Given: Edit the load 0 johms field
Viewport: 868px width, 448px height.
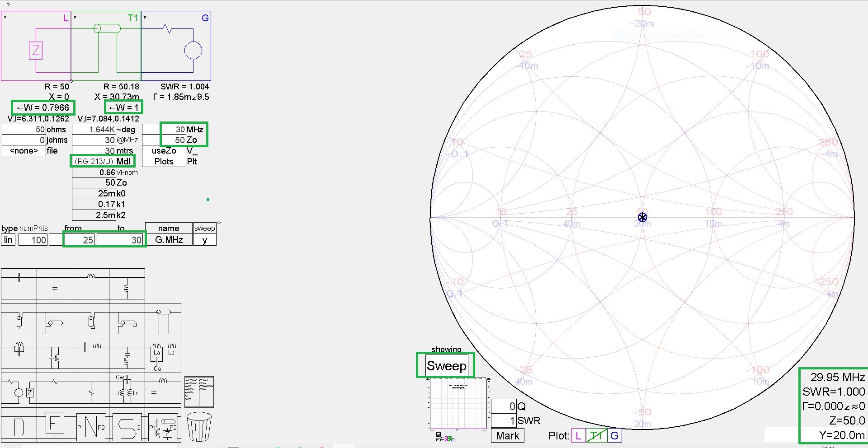Looking at the screenshot, I should tap(24, 140).
